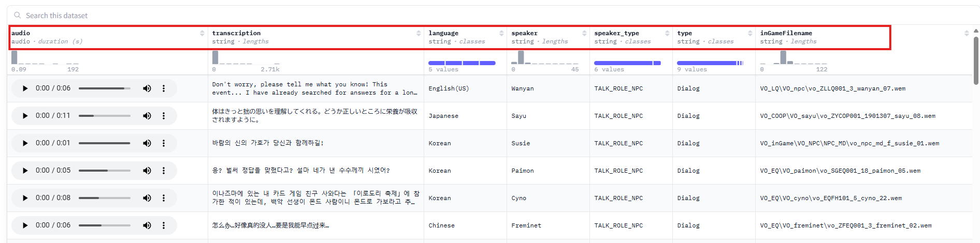Click the language 5 values distribution bar

point(462,63)
